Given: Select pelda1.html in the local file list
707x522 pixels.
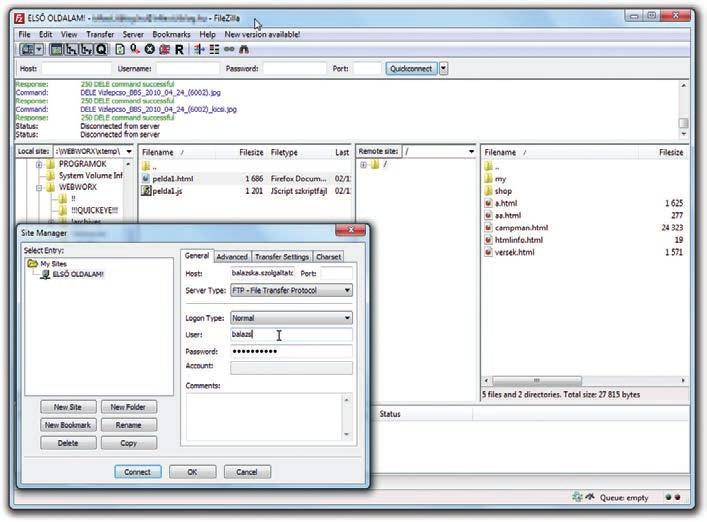Looking at the screenshot, I should click(x=173, y=179).
